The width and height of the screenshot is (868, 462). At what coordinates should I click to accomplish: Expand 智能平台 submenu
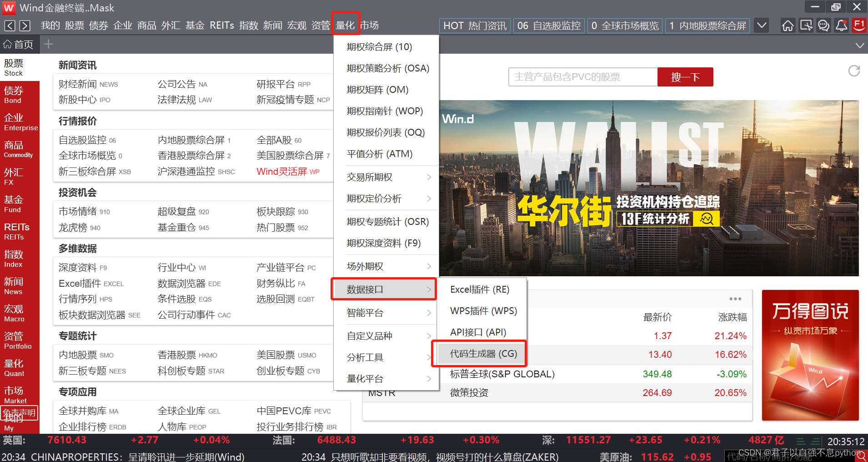coord(386,313)
